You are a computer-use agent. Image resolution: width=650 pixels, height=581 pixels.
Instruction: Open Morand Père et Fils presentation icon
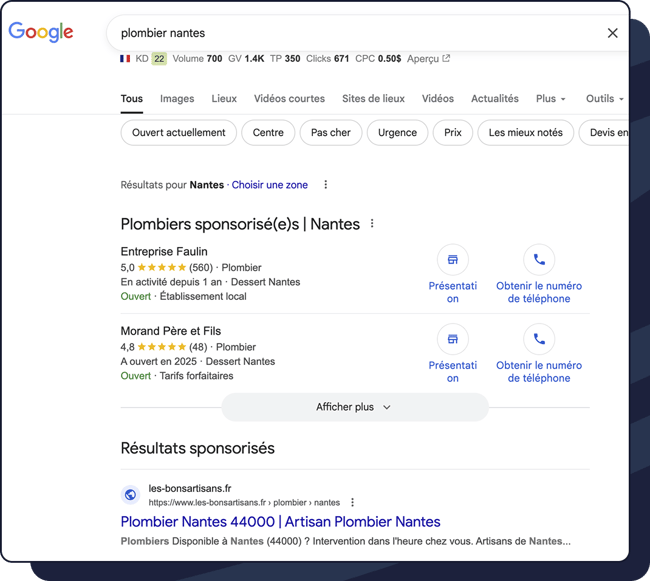point(453,339)
